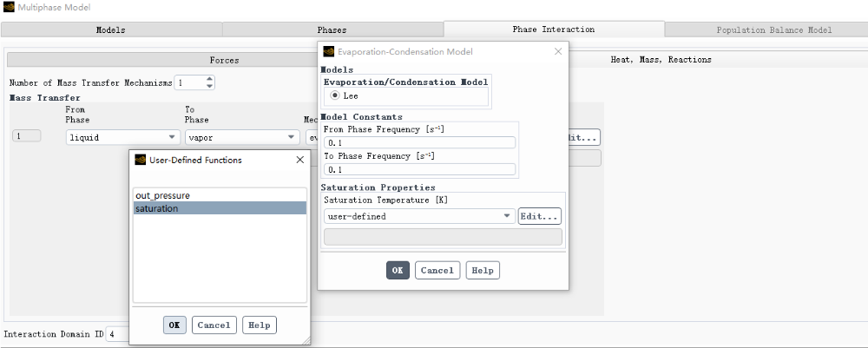Viewport: 868px width, 348px height.
Task: Open the Population Balance Model tab
Action: pyautogui.click(x=773, y=30)
